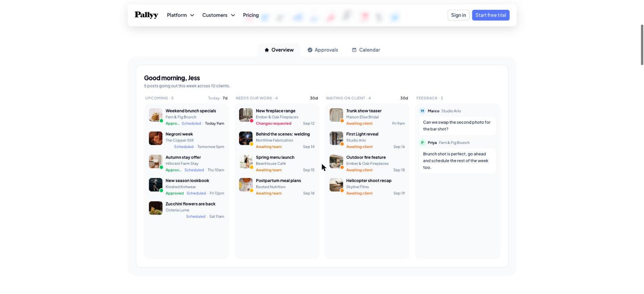Image resolution: width=644 pixels, height=294 pixels.
Task: Open Marco's feedback about the bar shot
Action: pos(457,126)
